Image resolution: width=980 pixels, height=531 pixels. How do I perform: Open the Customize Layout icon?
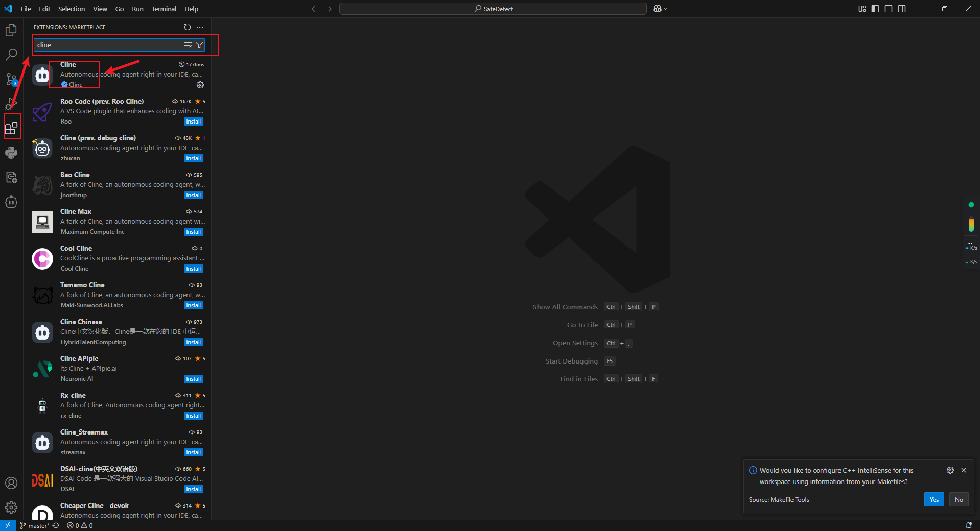862,9
